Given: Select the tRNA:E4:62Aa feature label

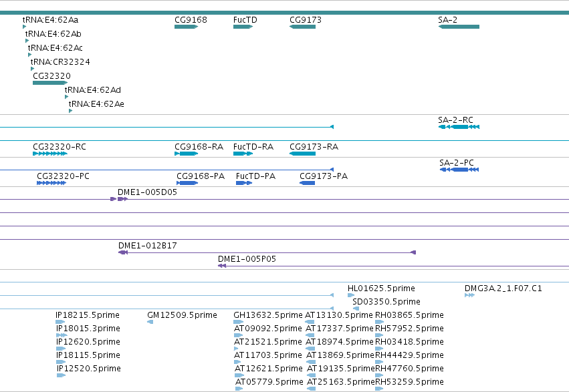Looking at the screenshot, I should coord(50,20).
